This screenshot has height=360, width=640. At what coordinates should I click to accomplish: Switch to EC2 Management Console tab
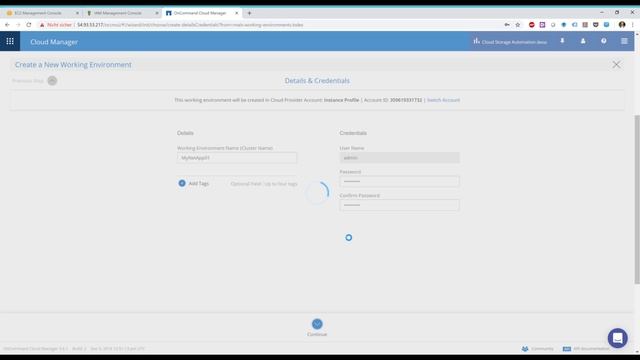[x=41, y=13]
